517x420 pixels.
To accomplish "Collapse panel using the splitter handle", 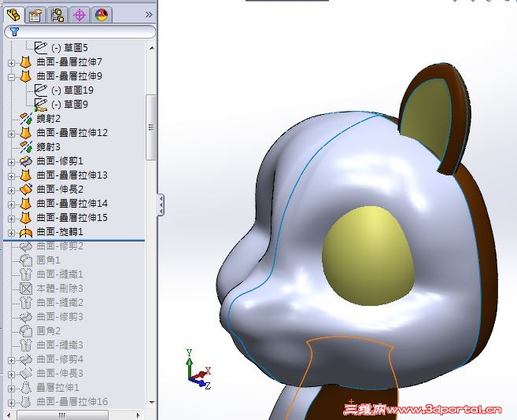I will click(x=161, y=204).
